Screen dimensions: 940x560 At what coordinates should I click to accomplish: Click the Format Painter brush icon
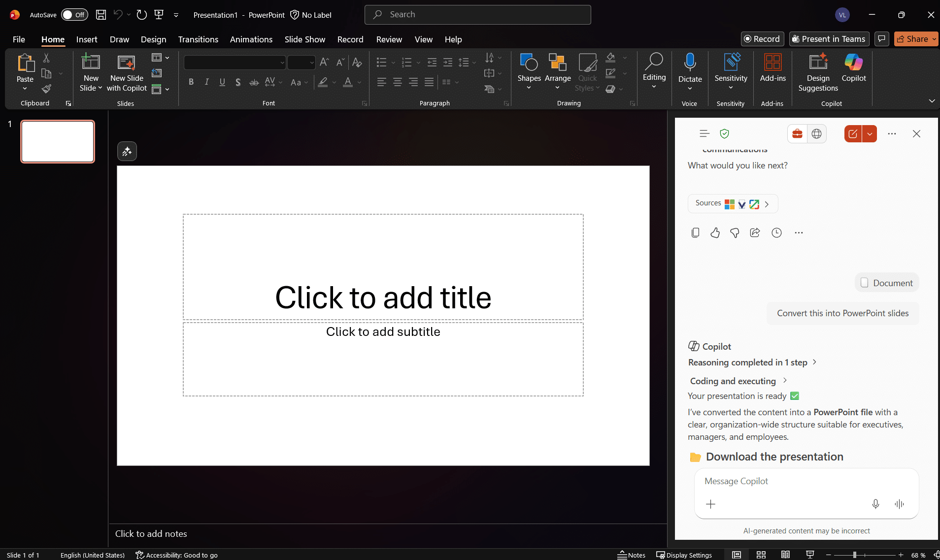(46, 89)
